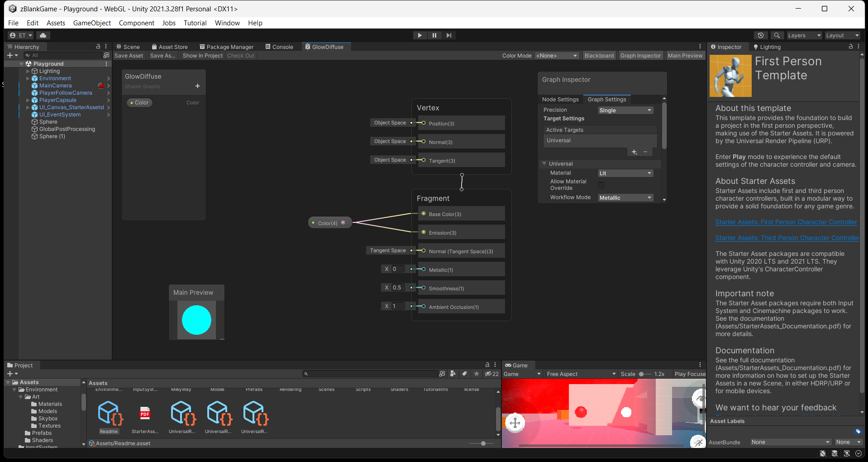Switch to the Node Settings tab
The image size is (868, 462).
560,99
